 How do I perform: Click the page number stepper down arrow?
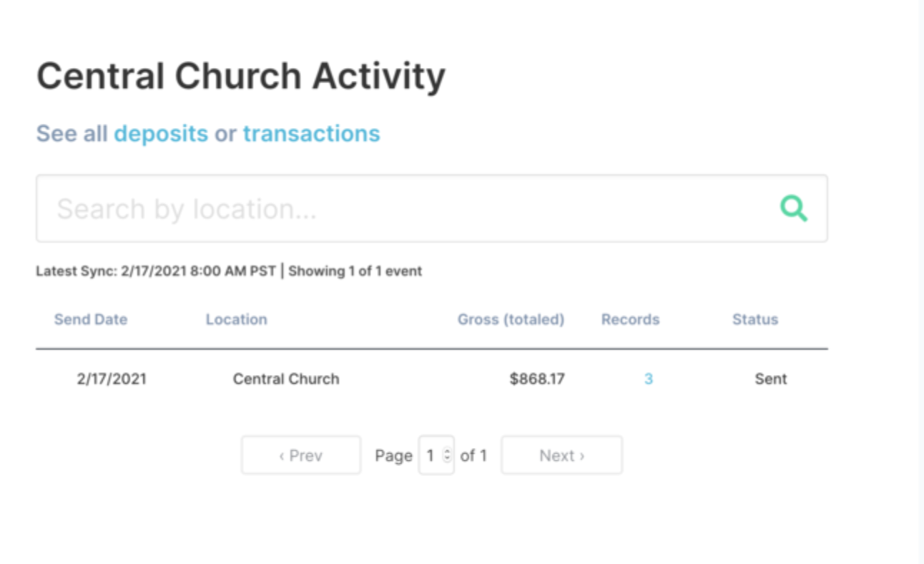[446, 460]
